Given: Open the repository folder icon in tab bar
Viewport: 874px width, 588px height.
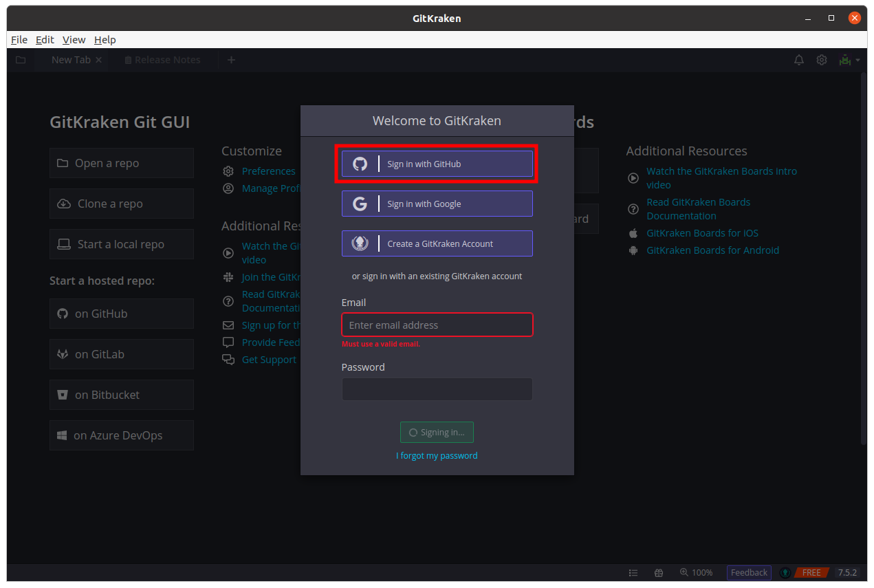Looking at the screenshot, I should pos(21,60).
